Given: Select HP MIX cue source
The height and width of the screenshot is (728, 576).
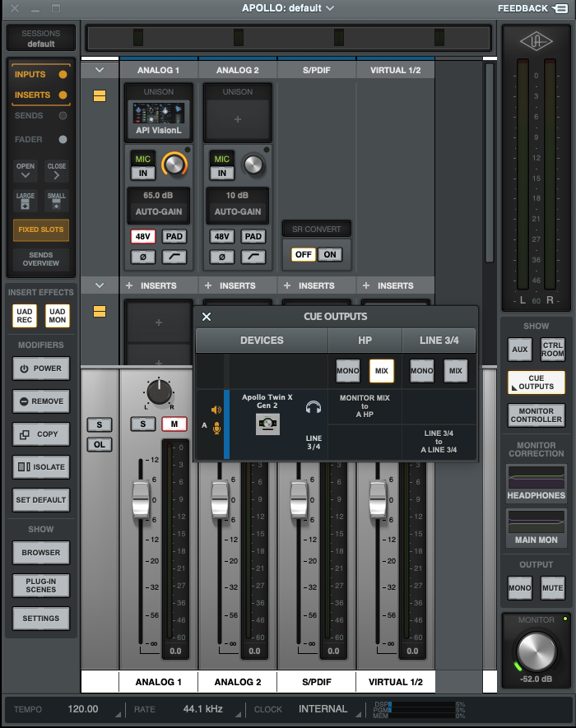Looking at the screenshot, I should [381, 370].
